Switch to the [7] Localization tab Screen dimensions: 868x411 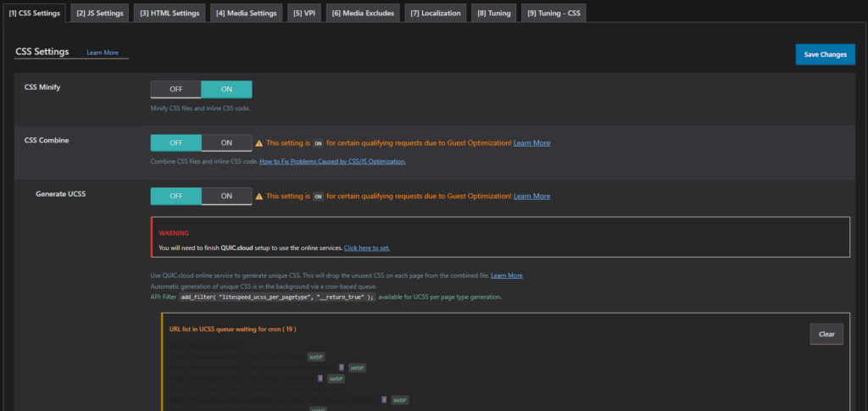point(435,13)
